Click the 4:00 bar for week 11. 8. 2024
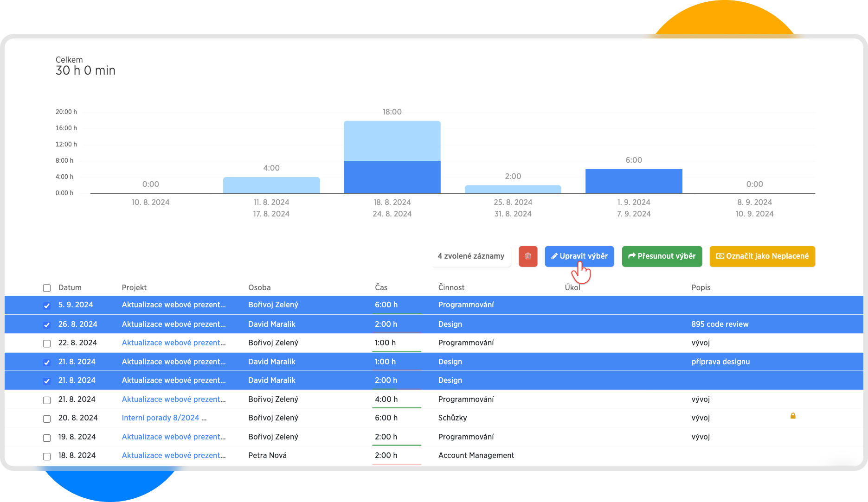Screen dimensions: 868x502 coord(271,185)
